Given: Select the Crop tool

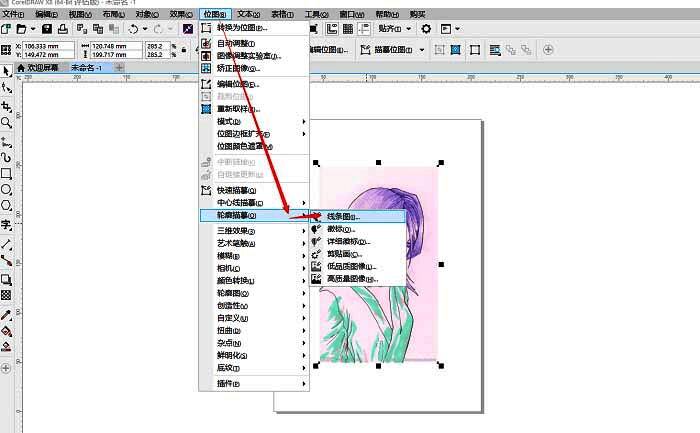Looking at the screenshot, I should (x=7, y=105).
